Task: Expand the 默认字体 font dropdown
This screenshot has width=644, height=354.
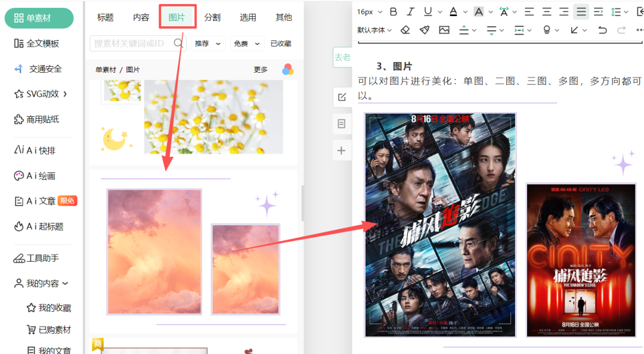Action: 374,30
